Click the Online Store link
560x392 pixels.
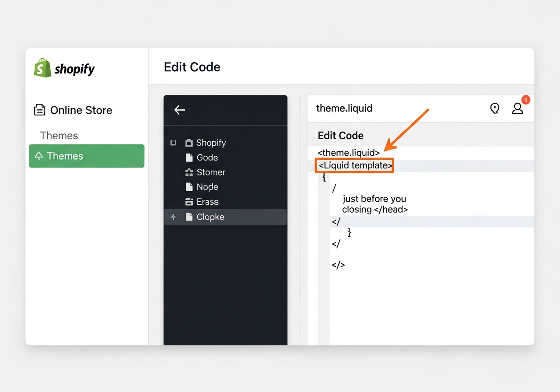pyautogui.click(x=81, y=110)
